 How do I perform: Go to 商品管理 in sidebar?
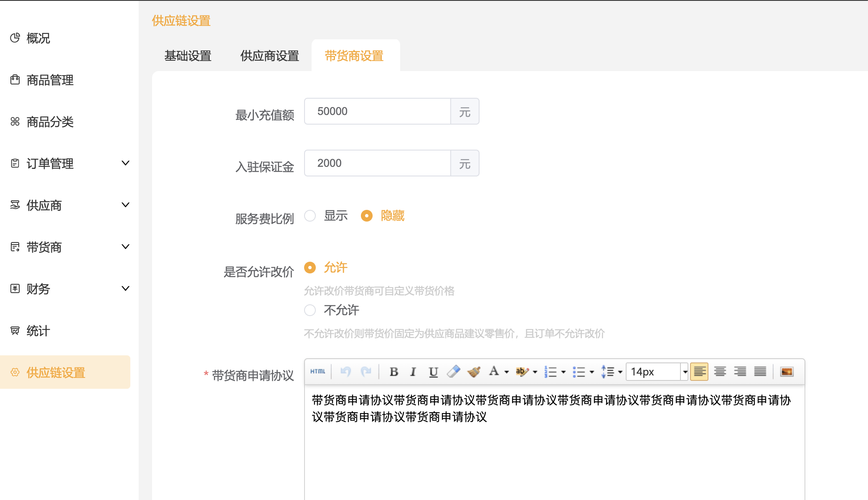(50, 80)
